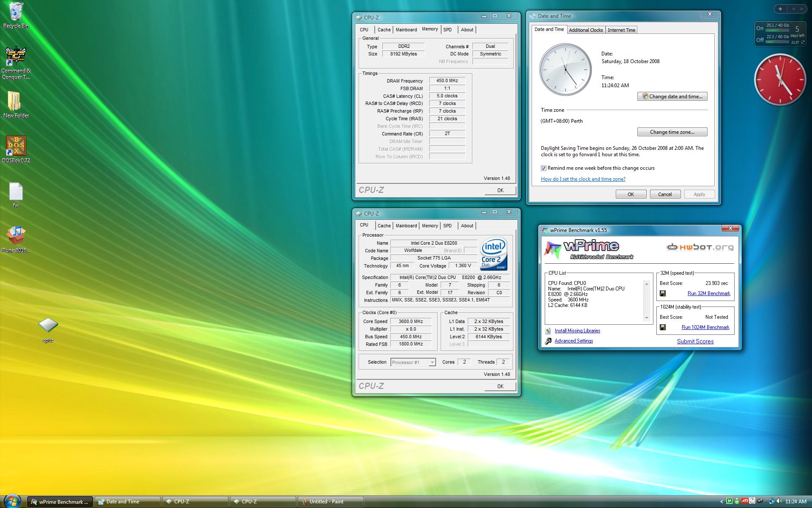The height and width of the screenshot is (508, 812).
Task: Click the uTorrent tray icon
Action: (x=729, y=501)
